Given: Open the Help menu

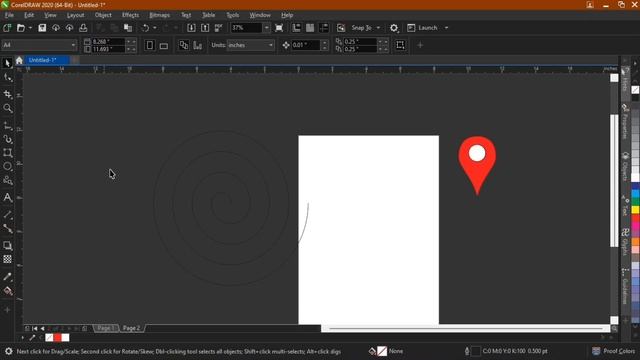Looking at the screenshot, I should coord(287,15).
